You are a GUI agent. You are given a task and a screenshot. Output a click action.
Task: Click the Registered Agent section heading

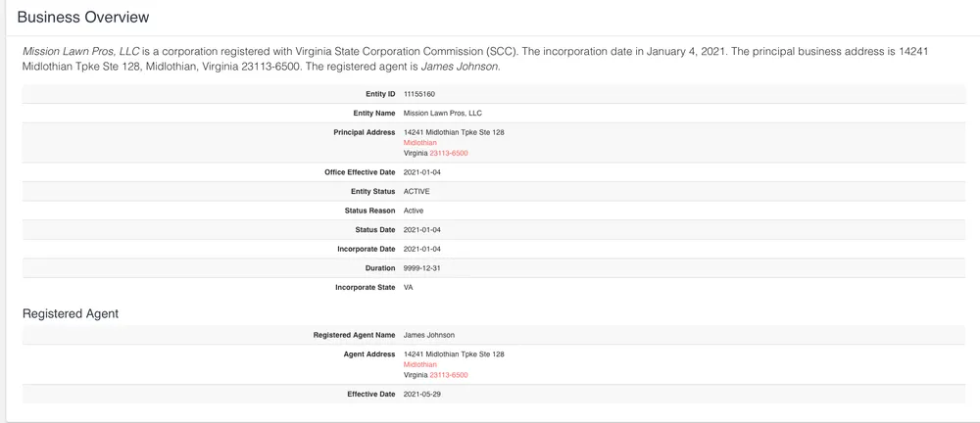pos(71,313)
